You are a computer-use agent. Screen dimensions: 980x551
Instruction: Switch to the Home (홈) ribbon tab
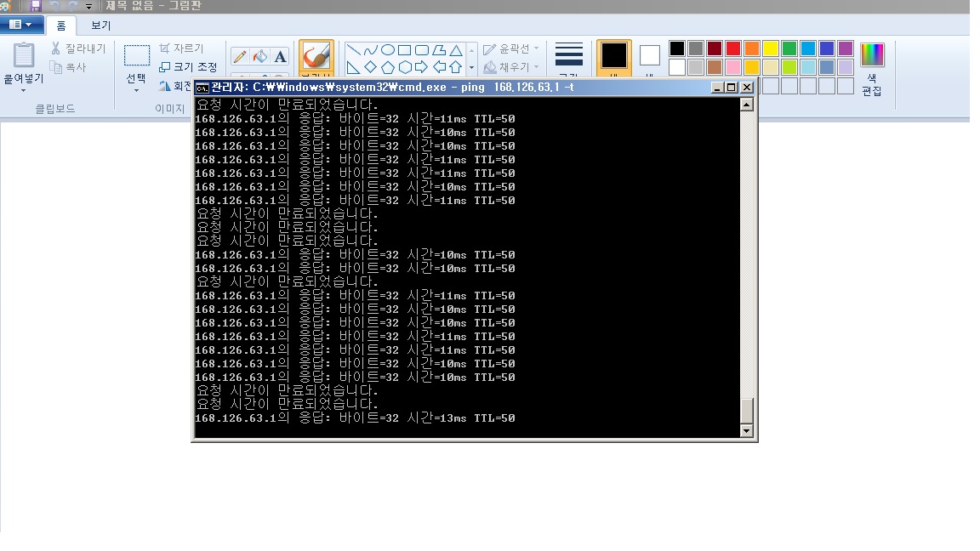[60, 26]
